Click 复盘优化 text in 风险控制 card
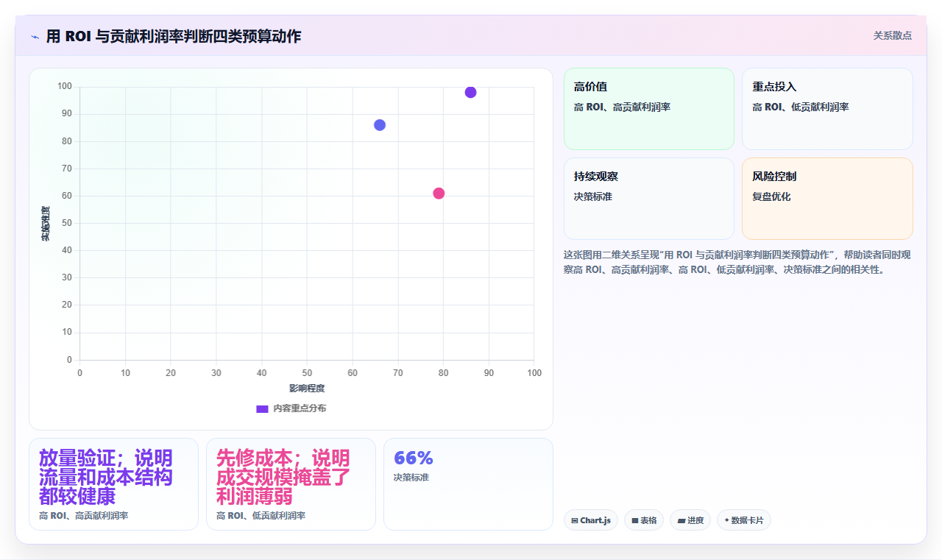The image size is (942, 560). (771, 196)
